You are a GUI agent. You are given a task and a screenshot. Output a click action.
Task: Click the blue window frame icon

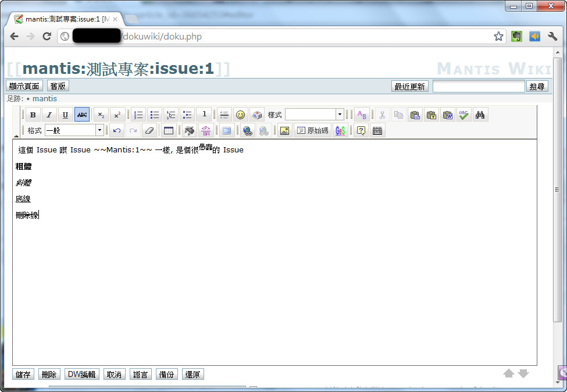[227, 130]
